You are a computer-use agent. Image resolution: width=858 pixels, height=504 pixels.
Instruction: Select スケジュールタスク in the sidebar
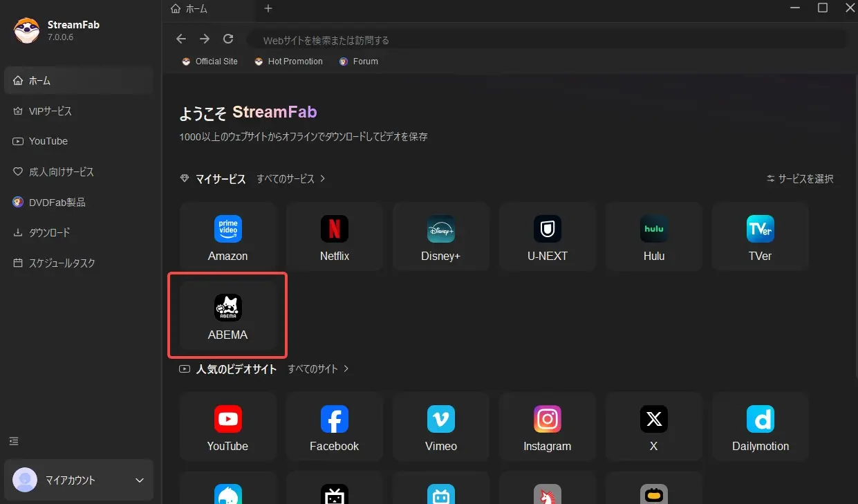[x=79, y=263]
